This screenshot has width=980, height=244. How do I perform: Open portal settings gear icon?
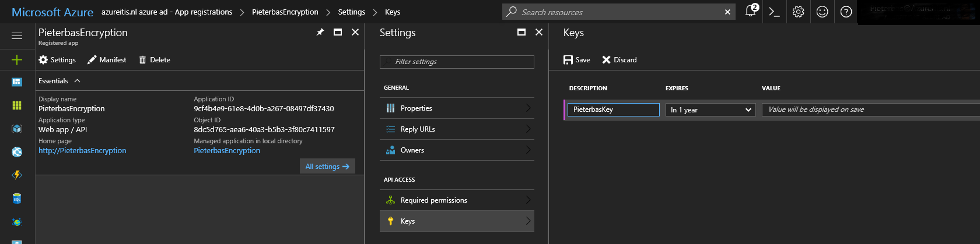(x=798, y=12)
